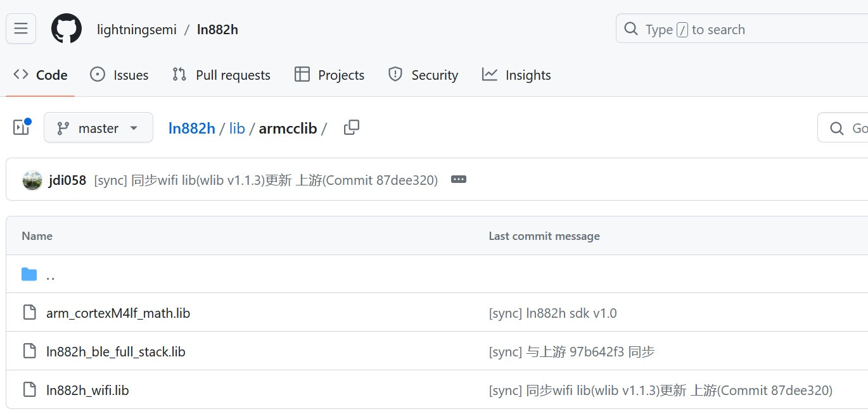Open the hamburger navigation menu
The width and height of the screenshot is (868, 414).
click(21, 28)
